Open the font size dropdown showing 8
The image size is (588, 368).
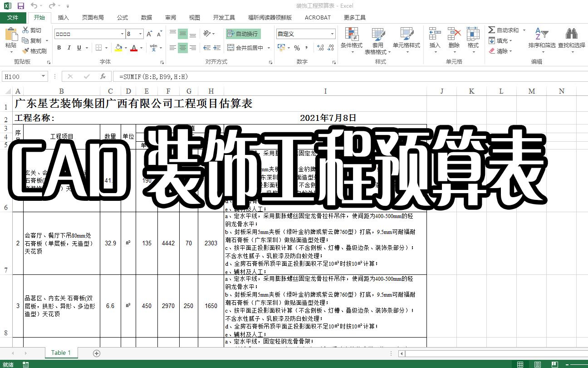pos(141,34)
